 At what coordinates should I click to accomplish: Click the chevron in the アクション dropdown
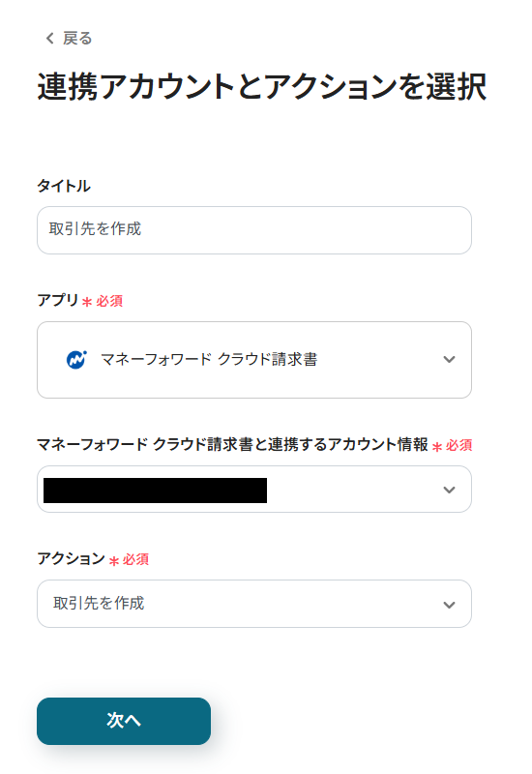pos(449,605)
